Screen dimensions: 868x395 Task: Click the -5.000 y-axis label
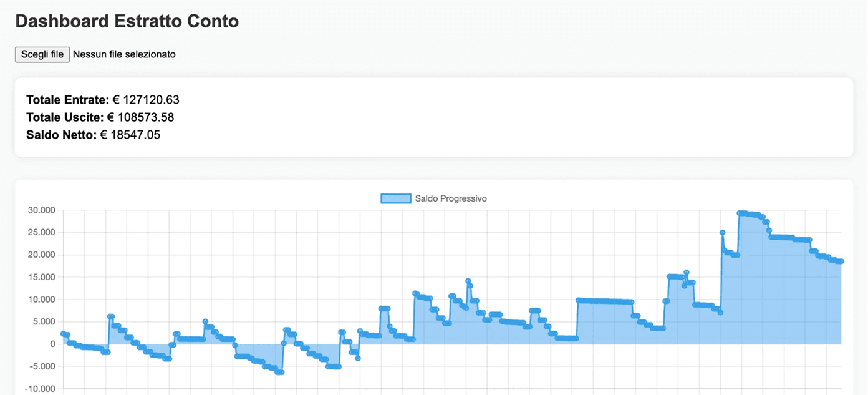point(42,367)
